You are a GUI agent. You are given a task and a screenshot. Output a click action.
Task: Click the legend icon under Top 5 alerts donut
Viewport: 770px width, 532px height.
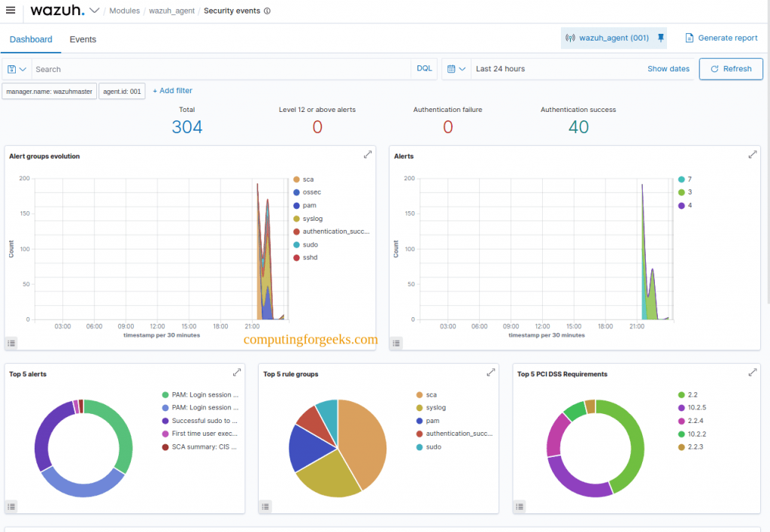(x=11, y=506)
